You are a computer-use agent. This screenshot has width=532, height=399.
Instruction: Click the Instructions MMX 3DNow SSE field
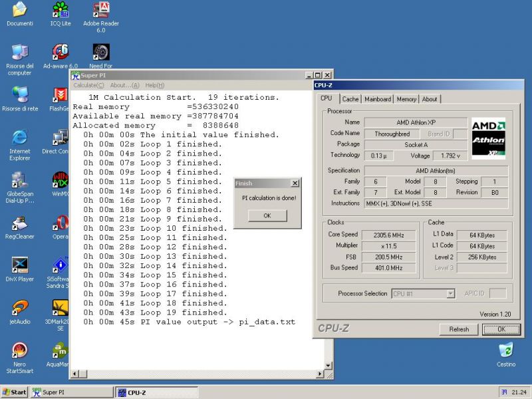coord(436,203)
